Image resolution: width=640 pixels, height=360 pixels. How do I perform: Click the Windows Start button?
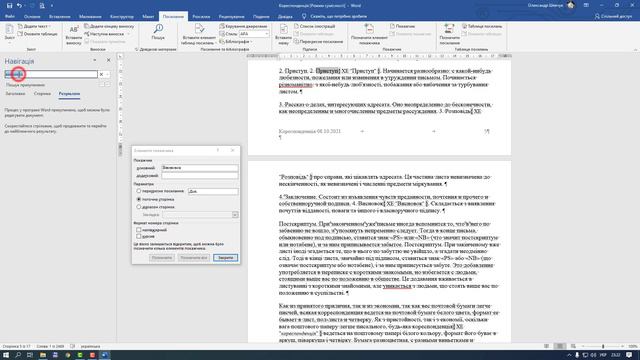(x=6, y=355)
